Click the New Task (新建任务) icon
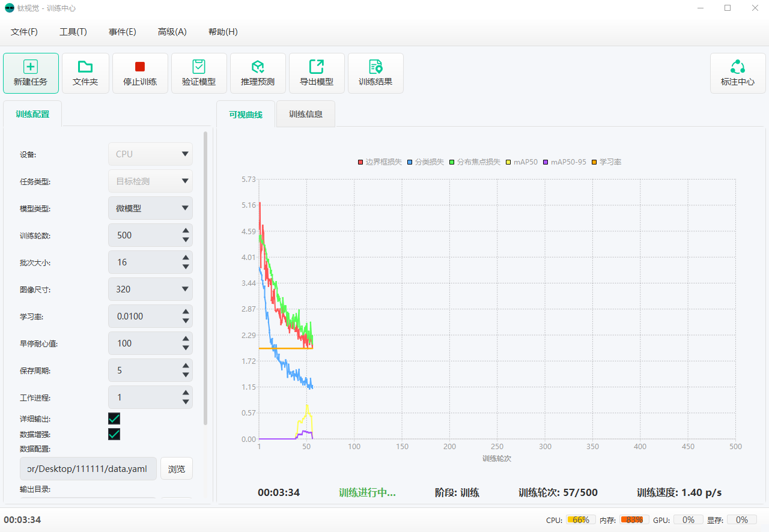 click(31, 73)
